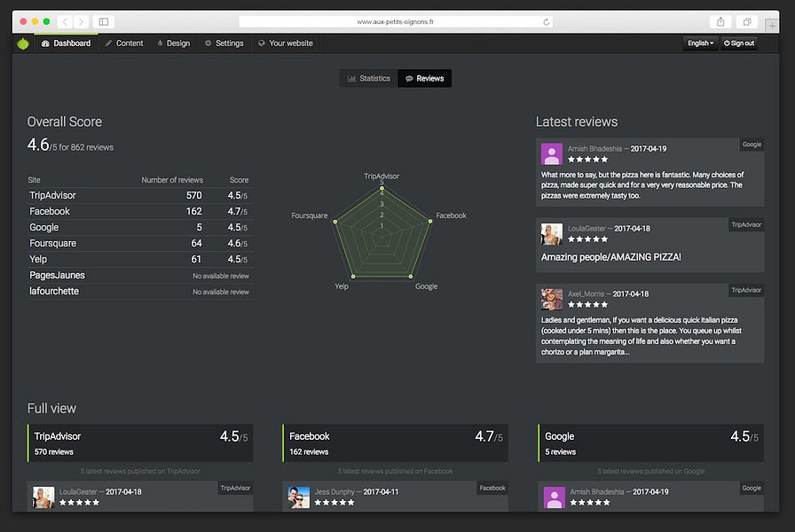Click the Foursquare row in the site table

[140, 243]
